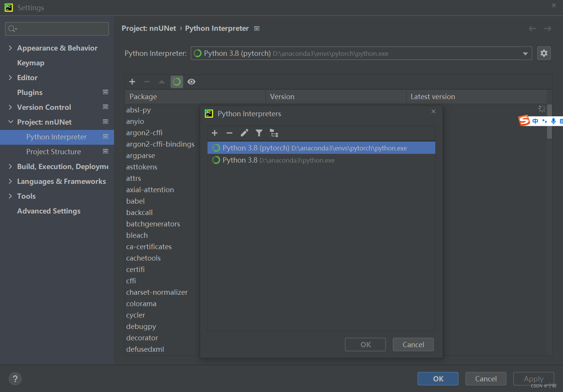The height and width of the screenshot is (392, 563).
Task: Remove selected interpreter with minus icon
Action: (229, 133)
